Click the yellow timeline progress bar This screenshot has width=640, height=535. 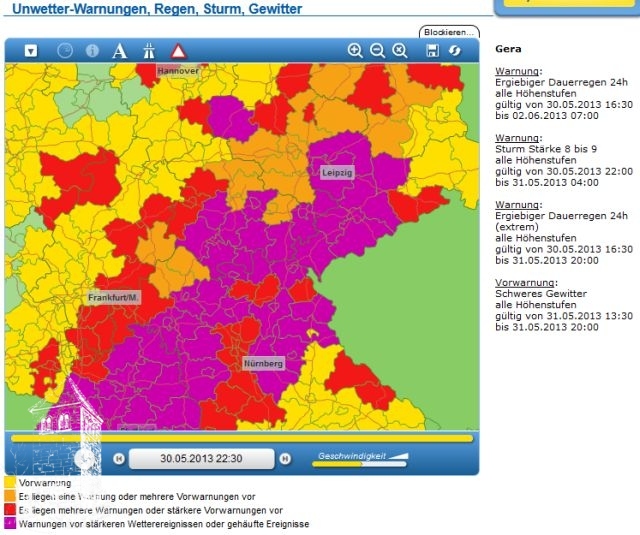240,438
